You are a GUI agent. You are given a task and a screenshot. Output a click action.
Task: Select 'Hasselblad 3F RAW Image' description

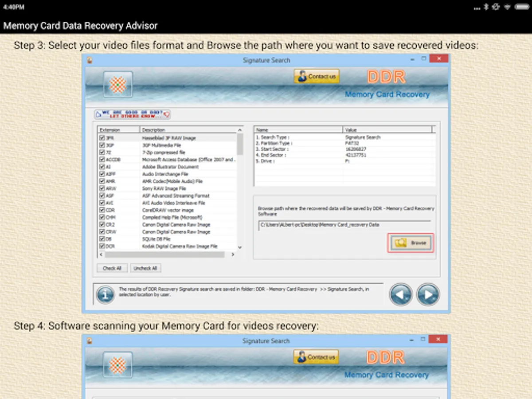pyautogui.click(x=169, y=138)
